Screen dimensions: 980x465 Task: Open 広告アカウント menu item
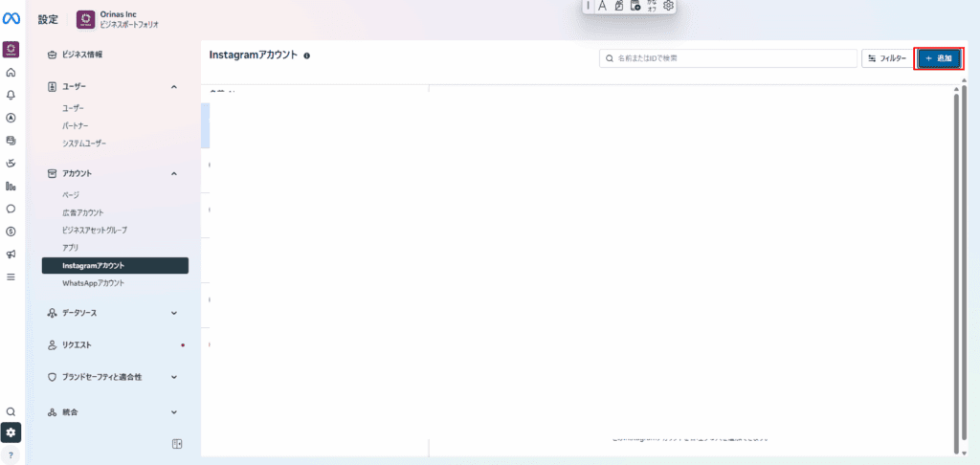tap(82, 212)
